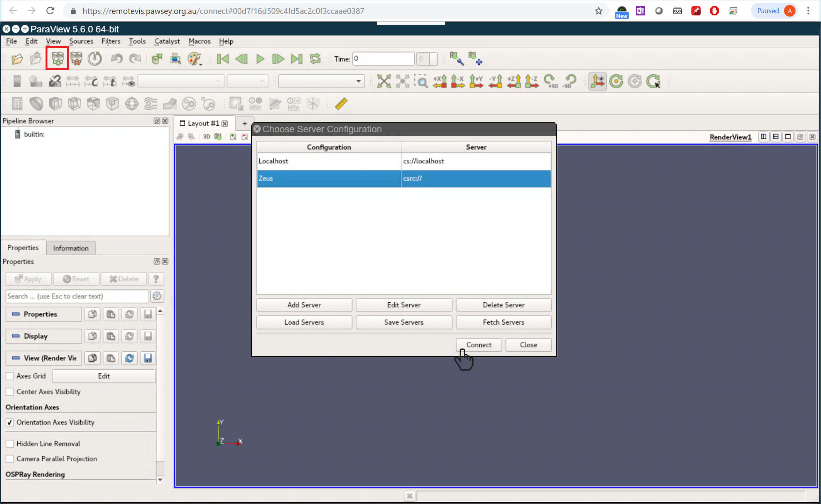Toggle the 3D interaction mode button
The width and height of the screenshot is (821, 504).
(x=206, y=137)
